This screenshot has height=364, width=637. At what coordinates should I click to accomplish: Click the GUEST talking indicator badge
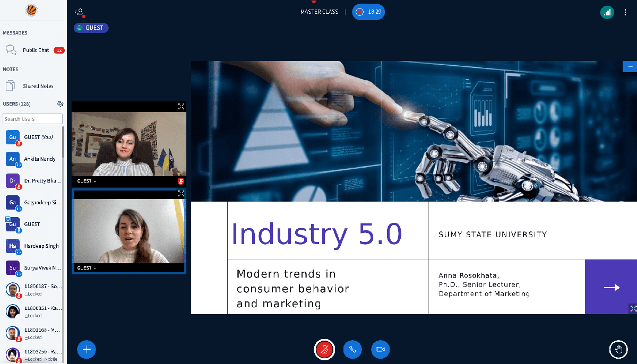click(x=91, y=28)
